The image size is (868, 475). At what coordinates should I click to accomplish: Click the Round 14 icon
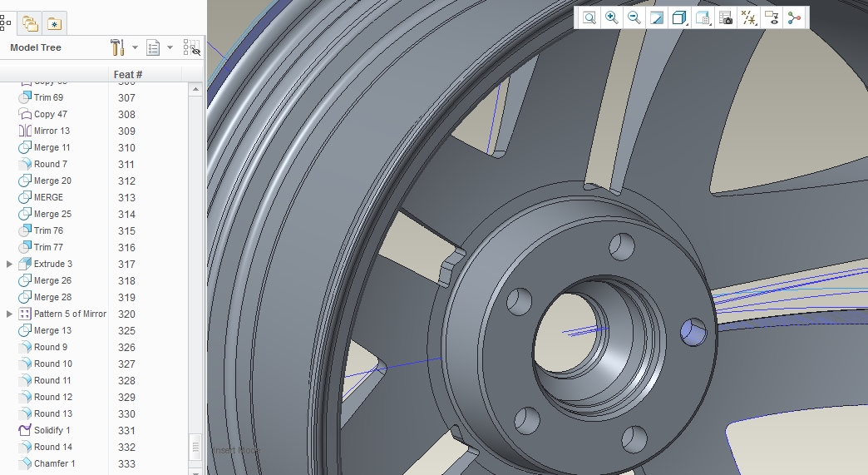point(25,447)
